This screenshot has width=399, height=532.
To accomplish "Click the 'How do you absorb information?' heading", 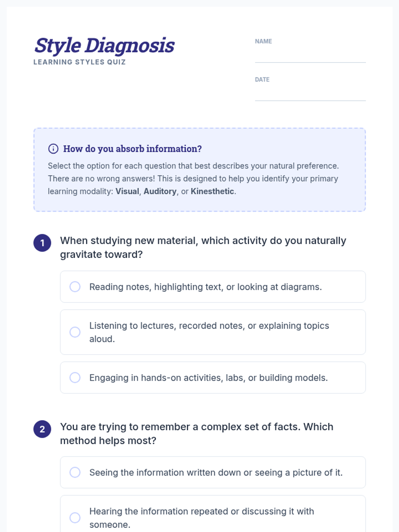I will 132,149.
